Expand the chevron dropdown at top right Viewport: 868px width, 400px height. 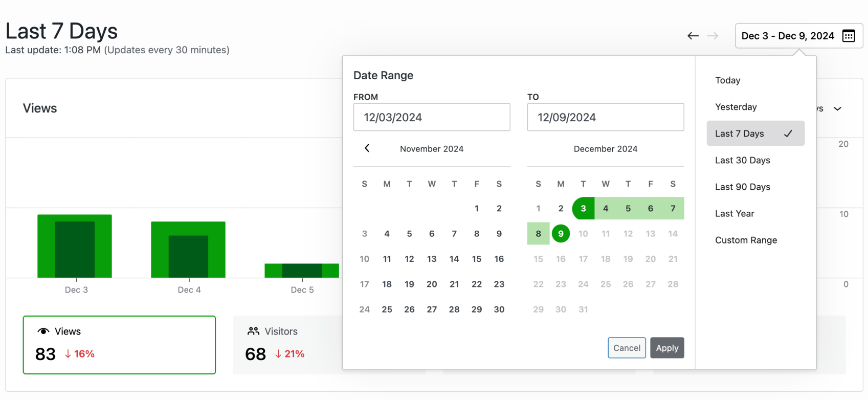point(837,108)
